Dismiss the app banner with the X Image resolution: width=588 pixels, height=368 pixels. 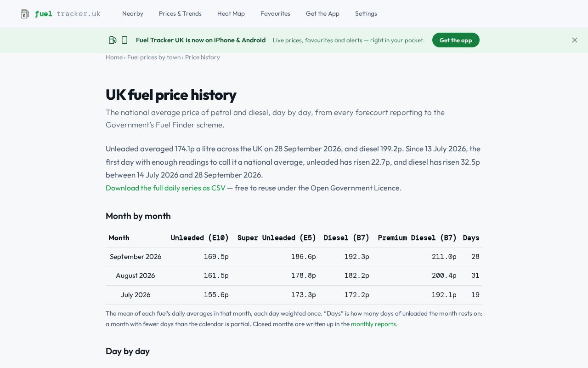point(575,40)
